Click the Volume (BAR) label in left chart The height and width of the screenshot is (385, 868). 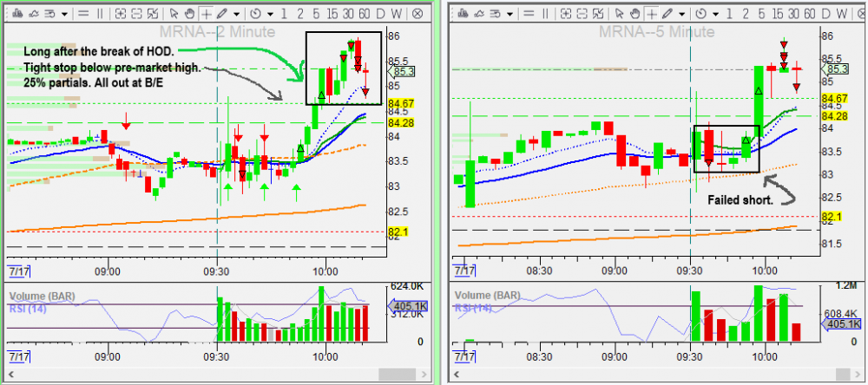41,297
